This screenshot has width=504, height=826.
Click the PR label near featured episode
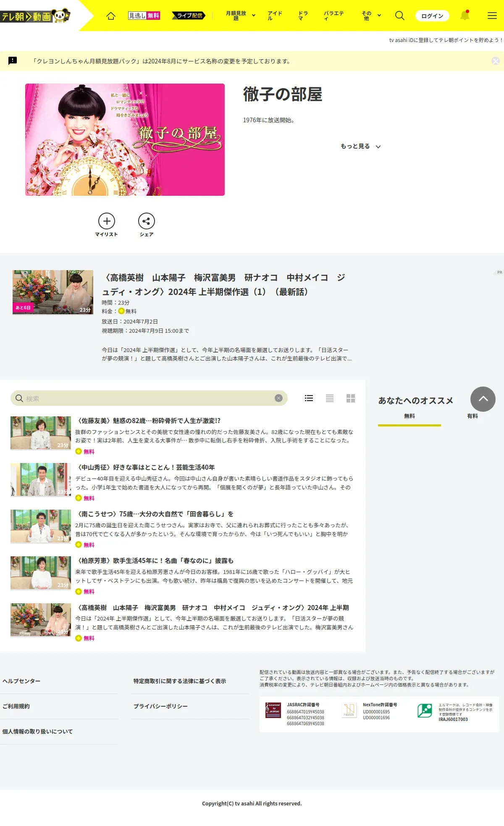click(499, 272)
